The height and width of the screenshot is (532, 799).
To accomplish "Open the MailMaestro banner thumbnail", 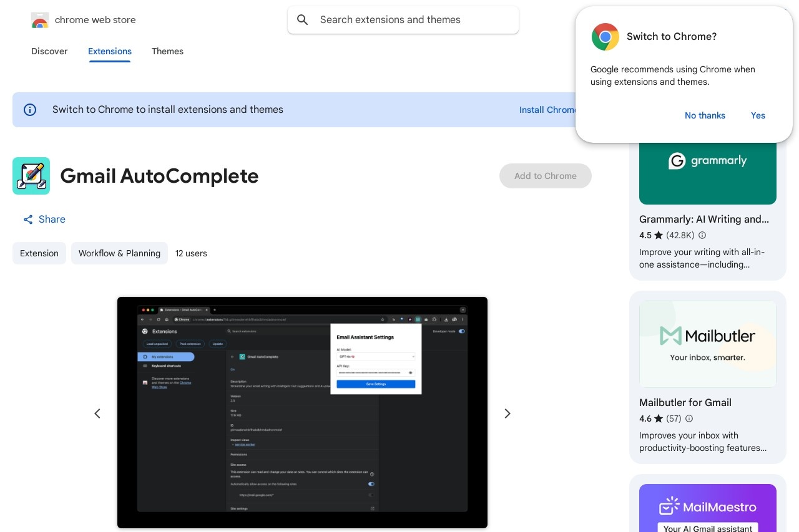I will coord(708,508).
